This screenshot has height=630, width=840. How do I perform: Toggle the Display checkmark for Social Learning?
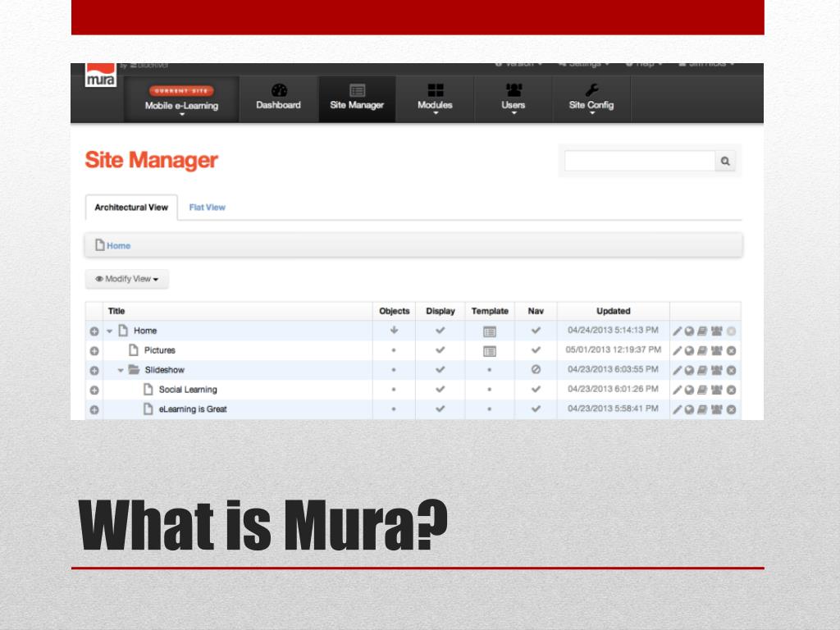point(441,389)
